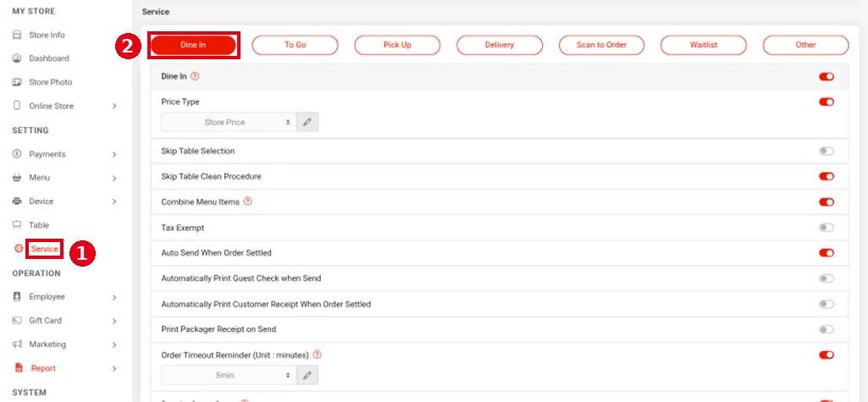Expand Marketing submenu chevron

[114, 344]
